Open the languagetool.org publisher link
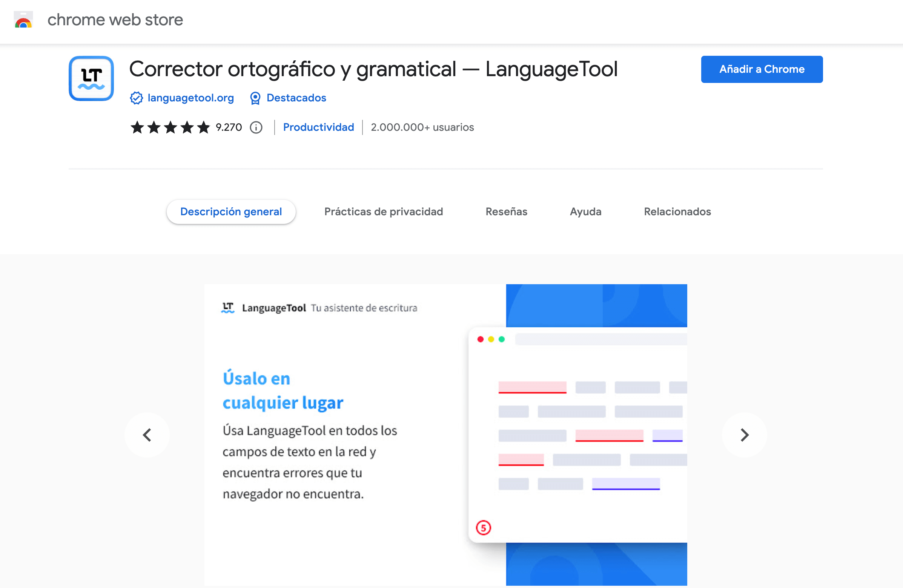 (190, 98)
